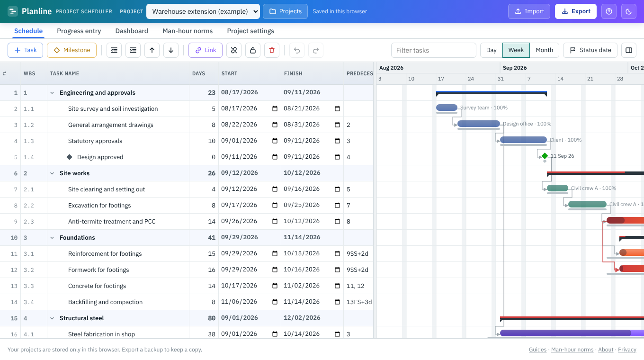The width and height of the screenshot is (644, 360).
Task: Open calendar picker for Site survey start date
Action: pos(275,109)
